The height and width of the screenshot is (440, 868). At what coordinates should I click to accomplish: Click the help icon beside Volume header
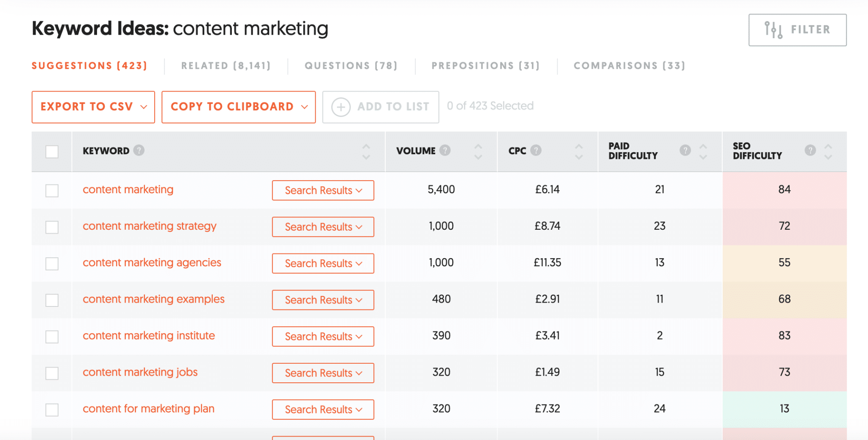point(445,150)
